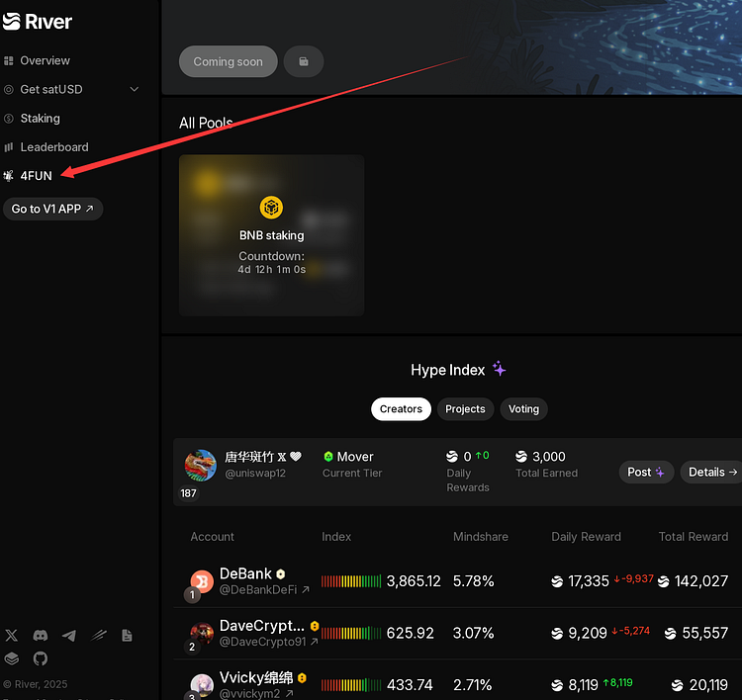Click the 5.78% mindshare value

(x=474, y=581)
